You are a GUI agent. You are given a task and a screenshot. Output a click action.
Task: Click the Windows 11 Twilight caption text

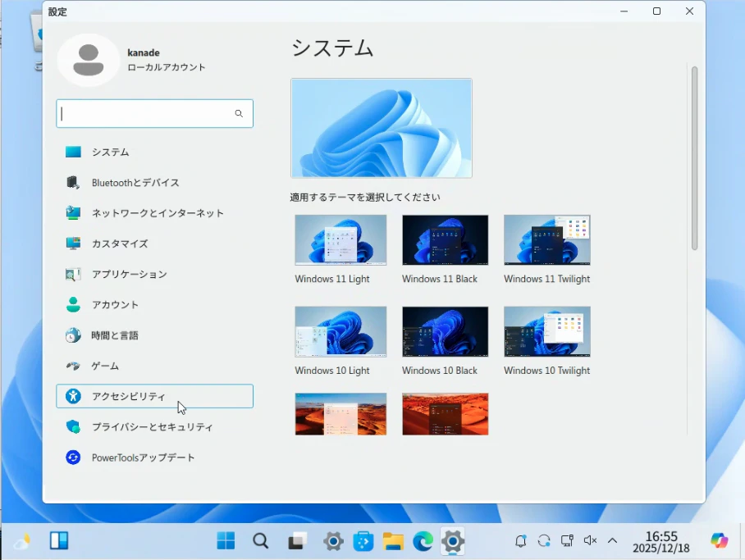coord(547,279)
